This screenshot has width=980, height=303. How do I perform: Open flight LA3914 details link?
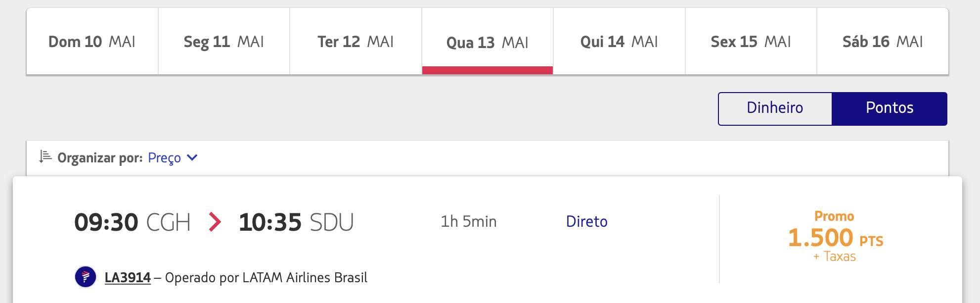coord(128,277)
